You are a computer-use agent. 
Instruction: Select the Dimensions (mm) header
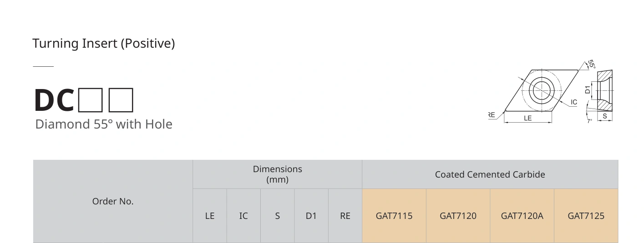pos(278,174)
